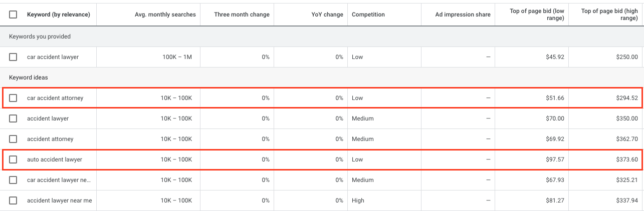Sort by 'Avg. monthly searches' column header
This screenshot has width=644, height=211.
tap(165, 14)
